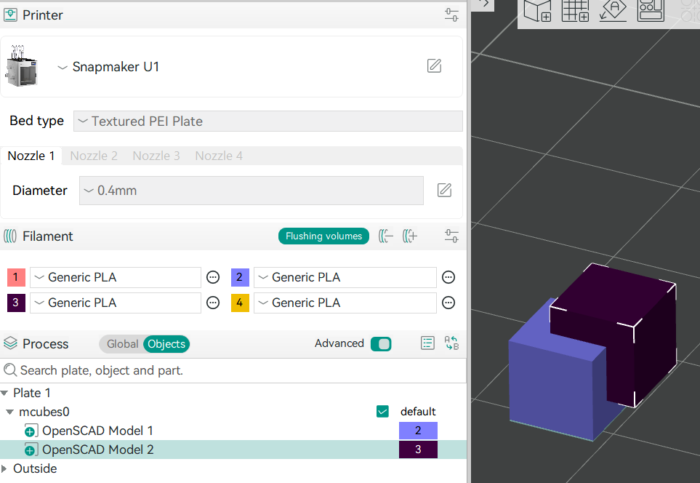Uncheck the mcubes0 printable checkbox
Image resolution: width=700 pixels, height=483 pixels.
pyautogui.click(x=382, y=411)
